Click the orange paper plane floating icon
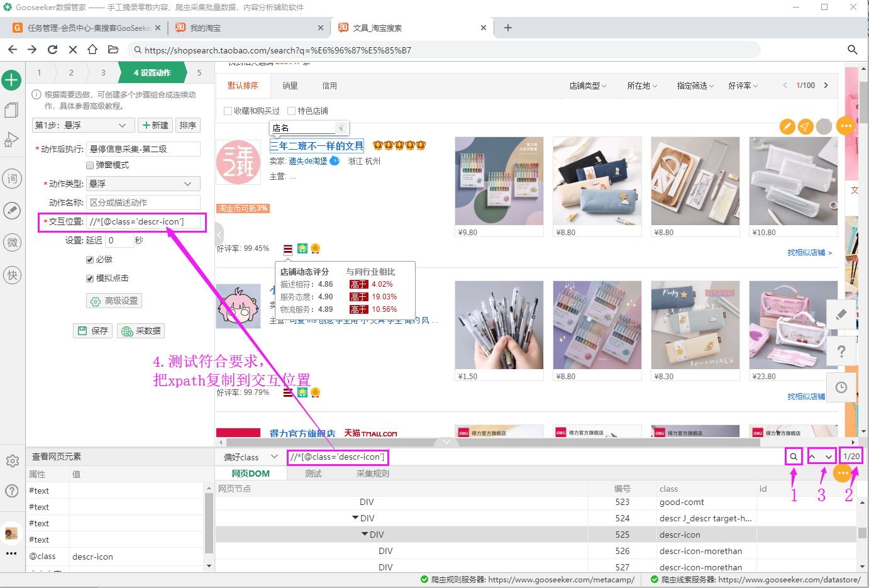The image size is (869, 588). point(805,126)
